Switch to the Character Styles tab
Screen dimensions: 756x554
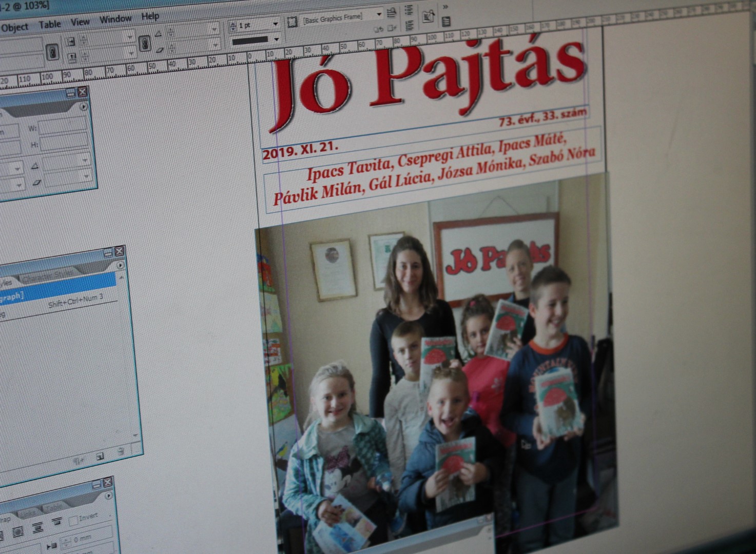(x=48, y=277)
